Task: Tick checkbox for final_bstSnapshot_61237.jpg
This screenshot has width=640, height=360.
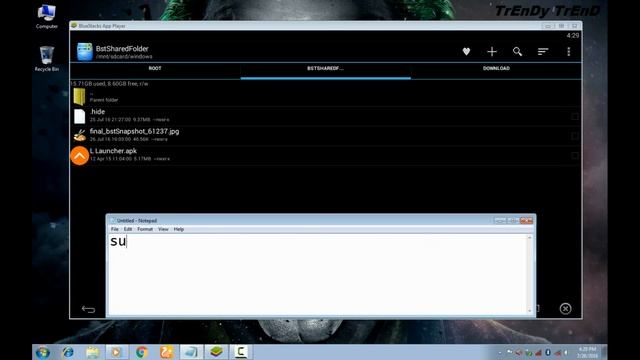Action: tap(575, 136)
